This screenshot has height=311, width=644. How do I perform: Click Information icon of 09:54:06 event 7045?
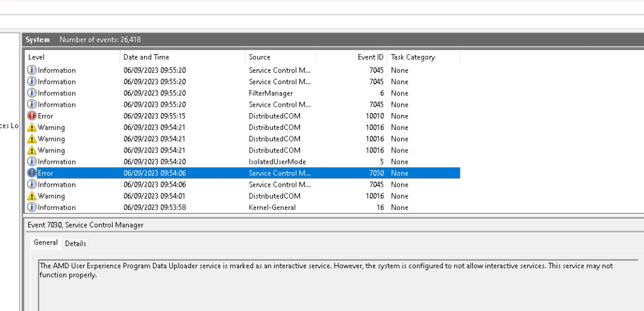pos(31,185)
